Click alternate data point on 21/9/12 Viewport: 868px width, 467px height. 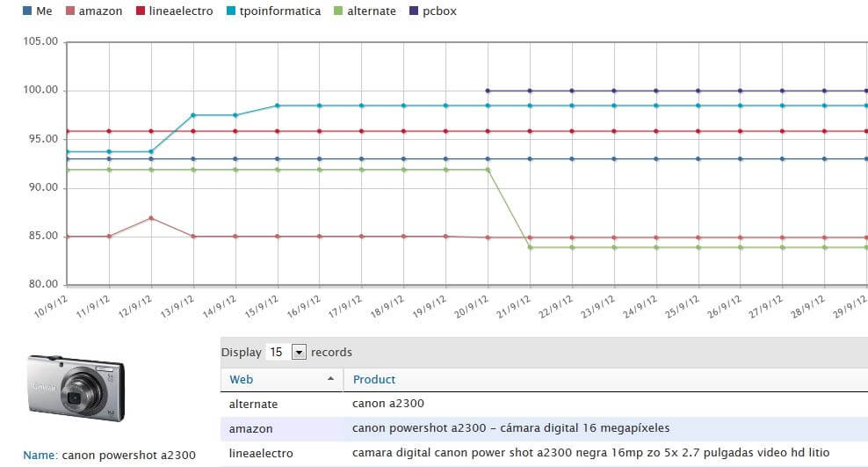[x=530, y=248]
